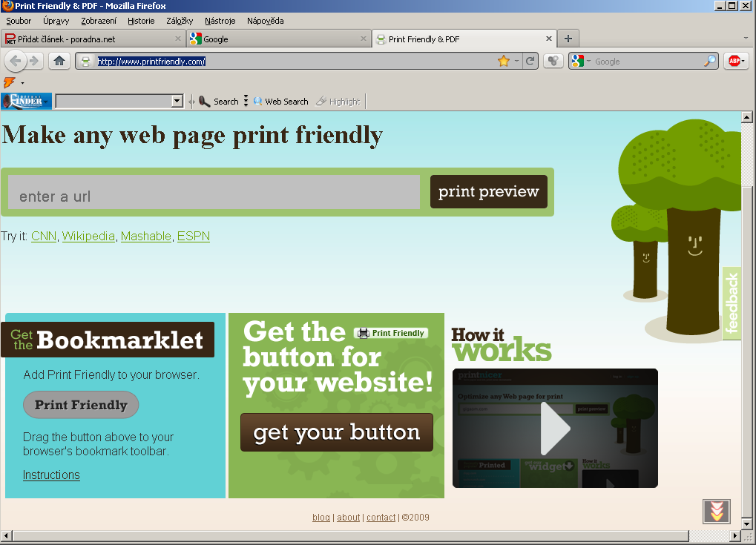Click the horizontal scrollbar right arrow
The image size is (756, 545).
[x=734, y=535]
